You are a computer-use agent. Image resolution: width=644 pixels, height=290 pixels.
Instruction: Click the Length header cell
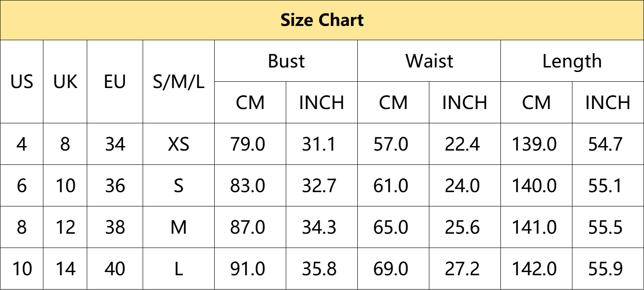(x=572, y=61)
